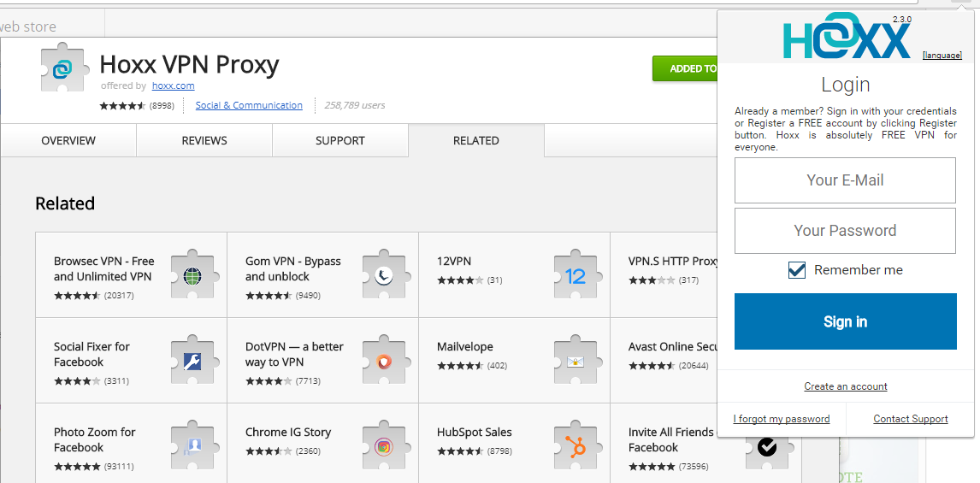This screenshot has width=980, height=483.
Task: Switch to the Reviews tab
Action: 204,141
